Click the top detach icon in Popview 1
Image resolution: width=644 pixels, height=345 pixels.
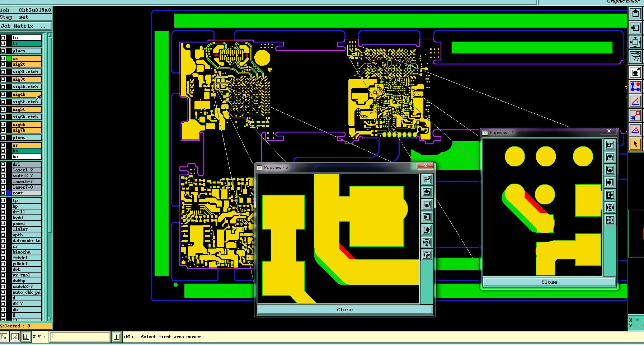pyautogui.click(x=610, y=145)
